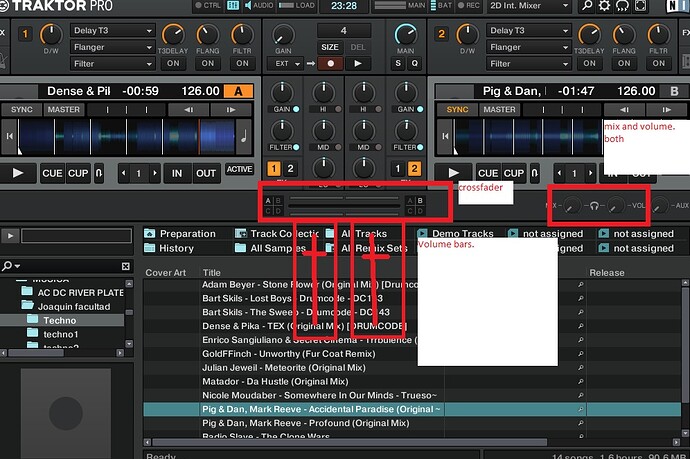Screen dimensions: 690x459
Task: Open Filter dropdown in FX unit 1
Action: pos(112,64)
